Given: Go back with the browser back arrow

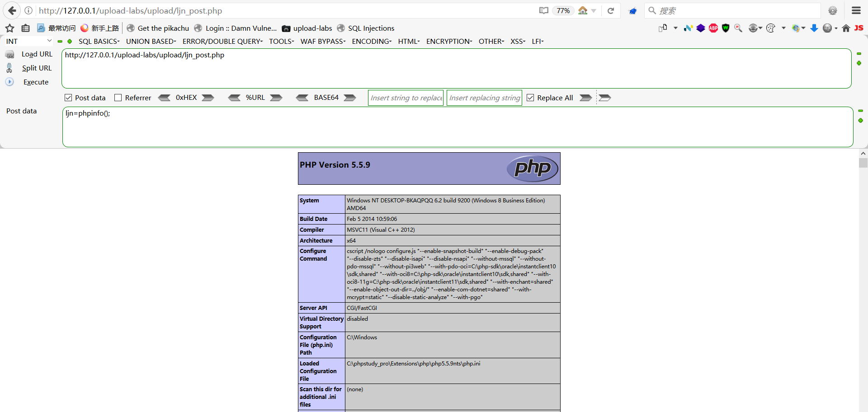Looking at the screenshot, I should pyautogui.click(x=12, y=10).
